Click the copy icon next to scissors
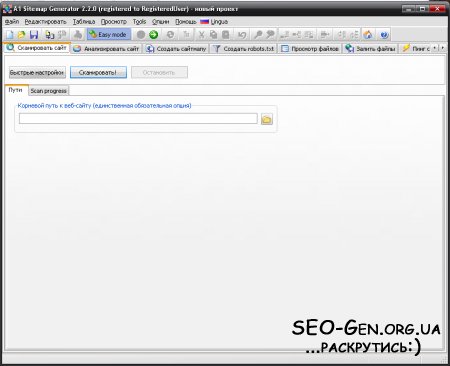 (x=213, y=34)
